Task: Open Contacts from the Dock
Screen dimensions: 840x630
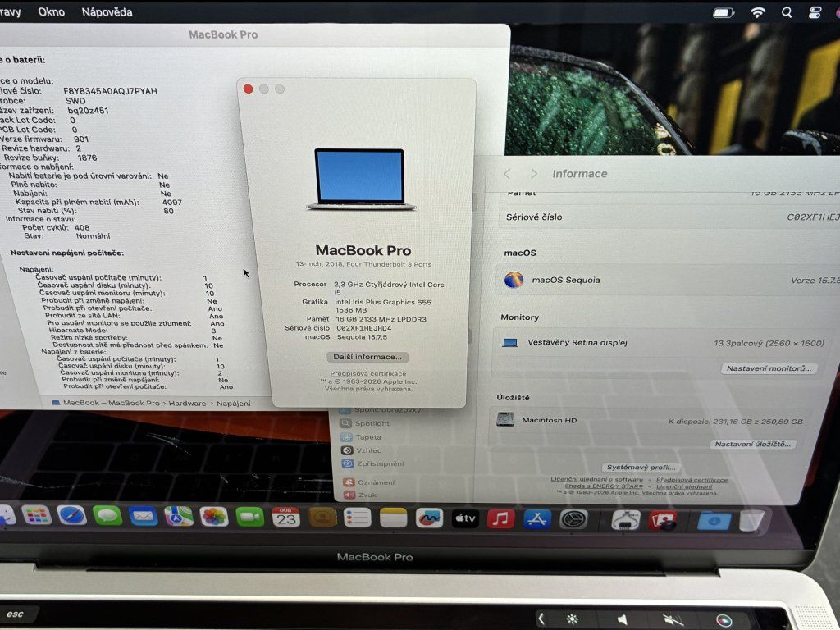Action: pyautogui.click(x=322, y=518)
